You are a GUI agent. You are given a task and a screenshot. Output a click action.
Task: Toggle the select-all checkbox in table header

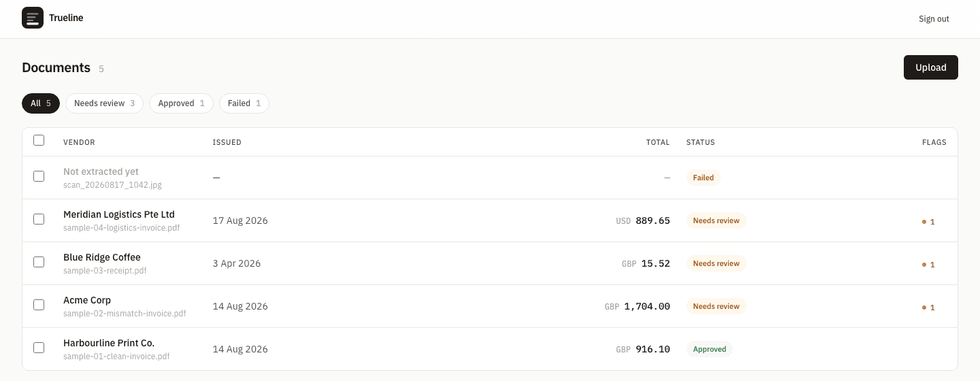39,140
